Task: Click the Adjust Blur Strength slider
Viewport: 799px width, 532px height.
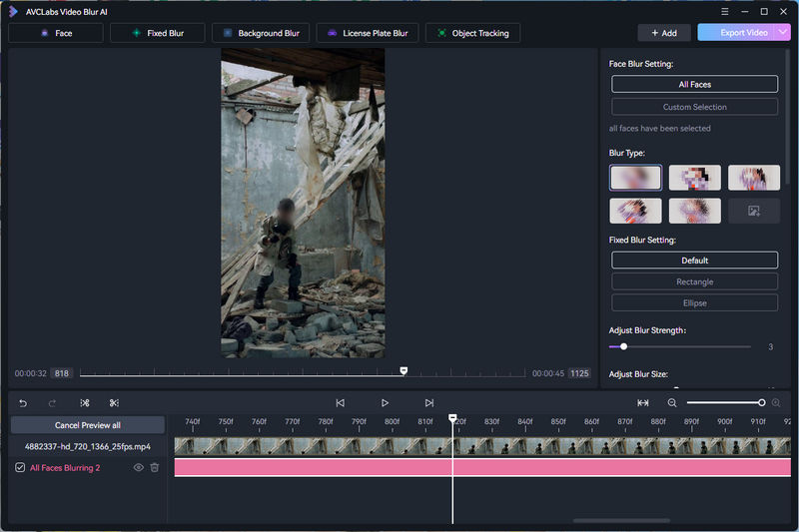Action: coord(679,346)
